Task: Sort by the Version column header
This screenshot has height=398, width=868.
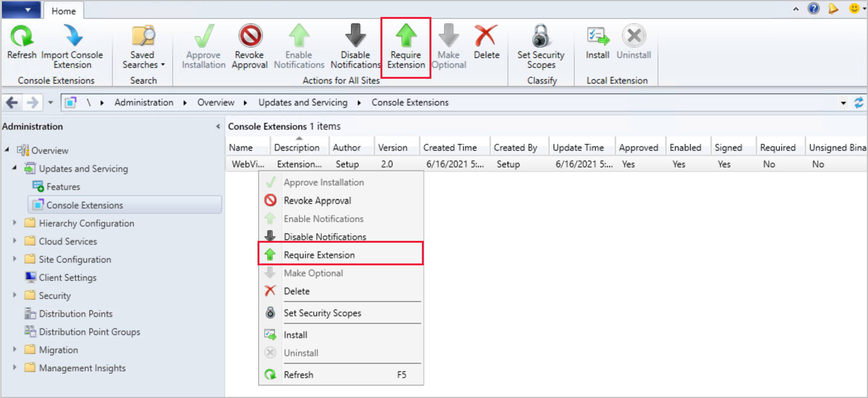Action: coord(397,147)
